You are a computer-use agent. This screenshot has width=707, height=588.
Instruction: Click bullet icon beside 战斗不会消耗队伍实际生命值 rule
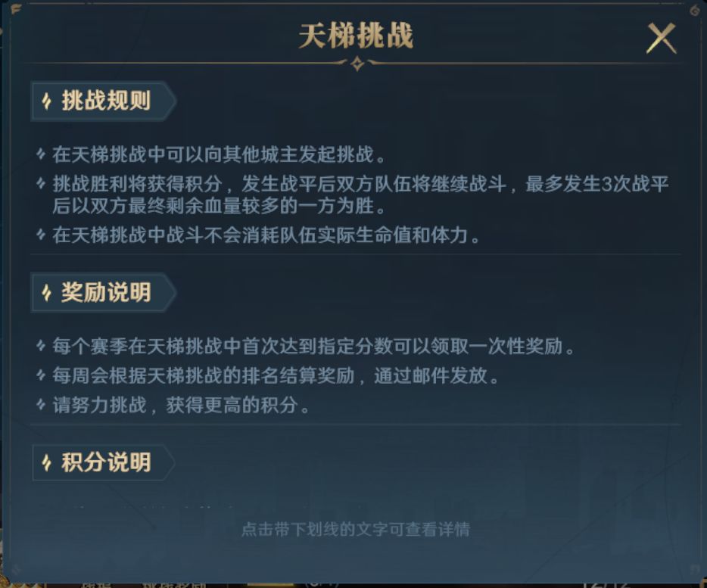(41, 235)
